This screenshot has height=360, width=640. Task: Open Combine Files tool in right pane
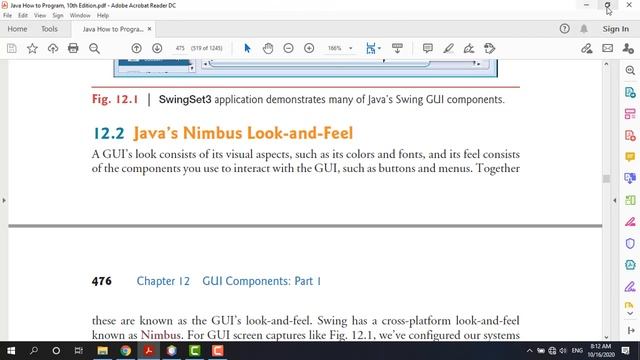click(630, 178)
